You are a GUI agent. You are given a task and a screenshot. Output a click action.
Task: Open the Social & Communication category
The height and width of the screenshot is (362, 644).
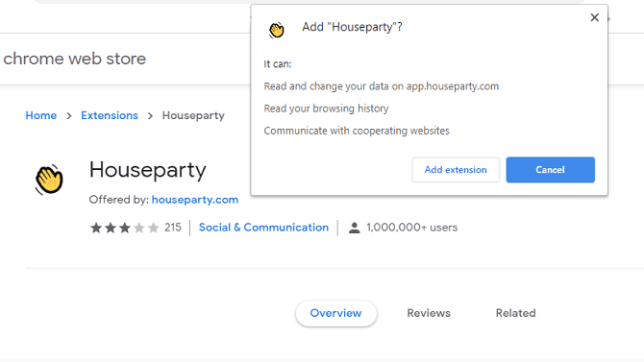click(263, 228)
